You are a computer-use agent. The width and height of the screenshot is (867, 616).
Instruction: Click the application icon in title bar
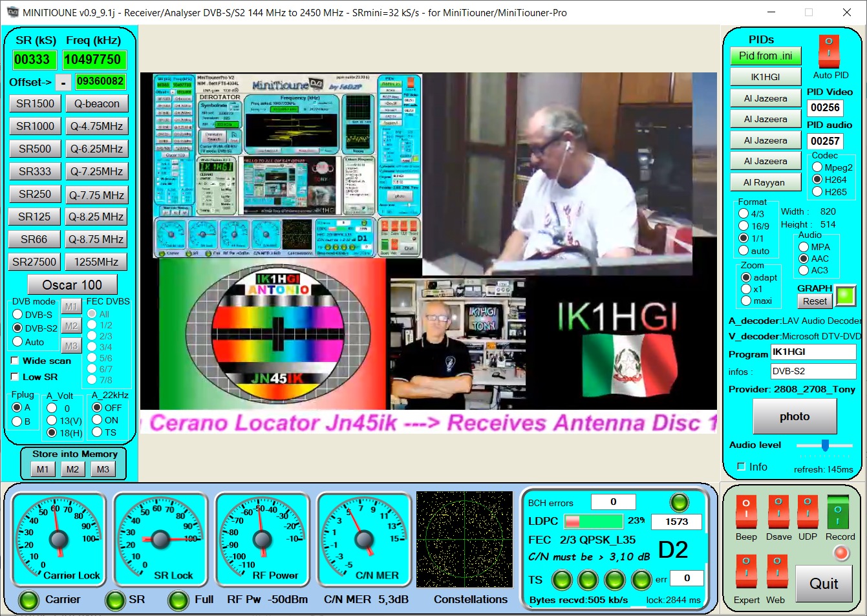coord(12,12)
